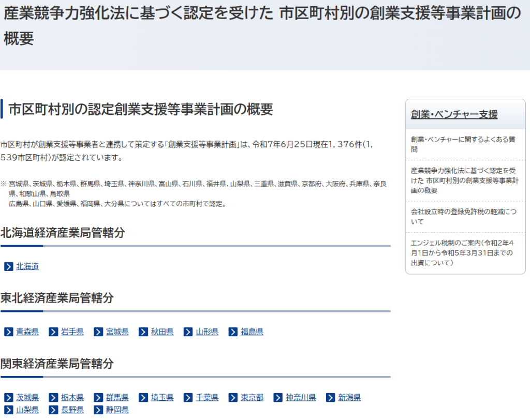Click the arrow icon beside 秋田県
Screen dimensions: 530x420
pyautogui.click(x=143, y=332)
